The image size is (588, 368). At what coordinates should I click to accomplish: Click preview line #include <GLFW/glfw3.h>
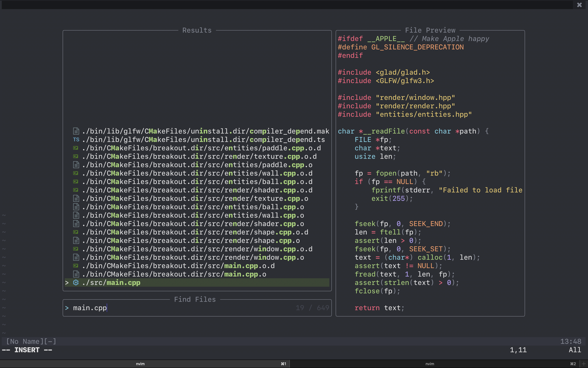[386, 81]
